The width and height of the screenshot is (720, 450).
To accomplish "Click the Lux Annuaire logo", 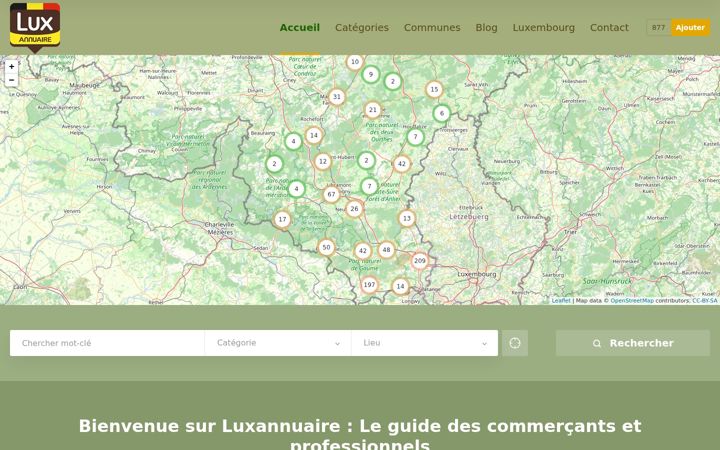I will pyautogui.click(x=35, y=27).
